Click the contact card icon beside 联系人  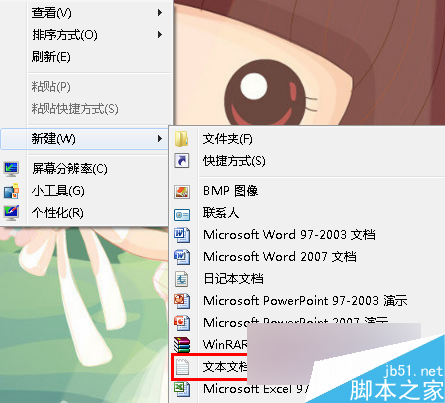point(182,215)
